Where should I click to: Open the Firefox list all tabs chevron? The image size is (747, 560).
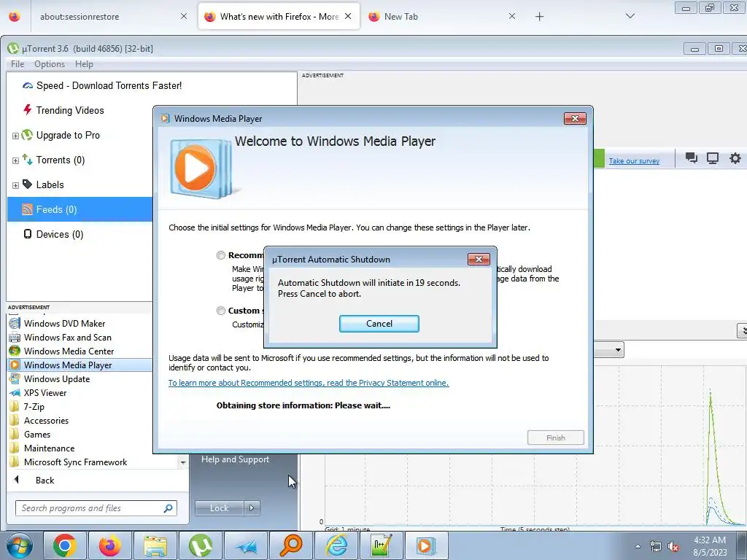(x=630, y=16)
